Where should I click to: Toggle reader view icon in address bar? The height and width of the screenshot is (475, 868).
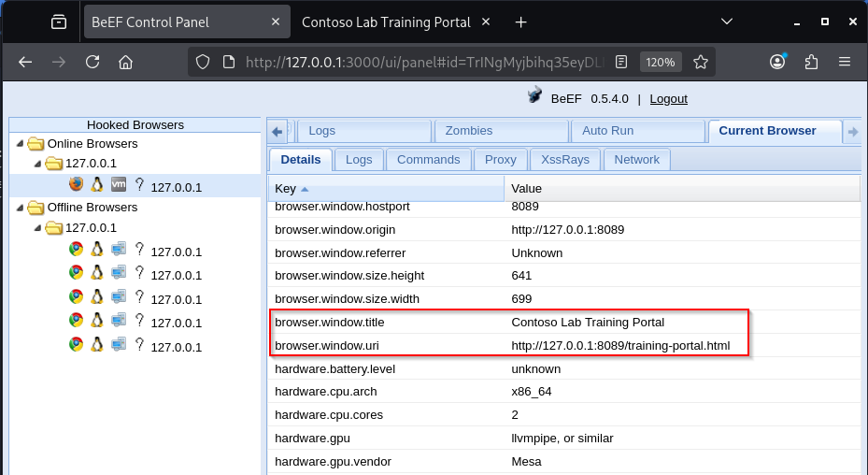point(621,62)
